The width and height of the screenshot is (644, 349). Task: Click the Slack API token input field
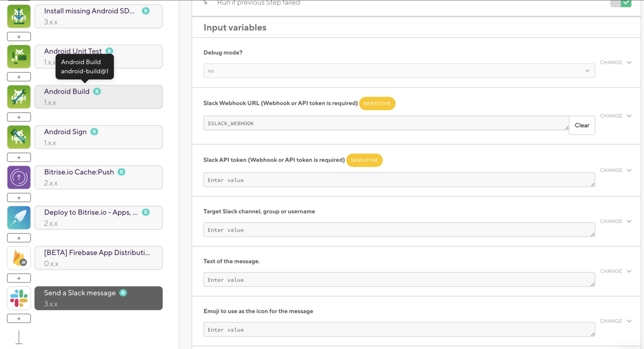pyautogui.click(x=399, y=180)
